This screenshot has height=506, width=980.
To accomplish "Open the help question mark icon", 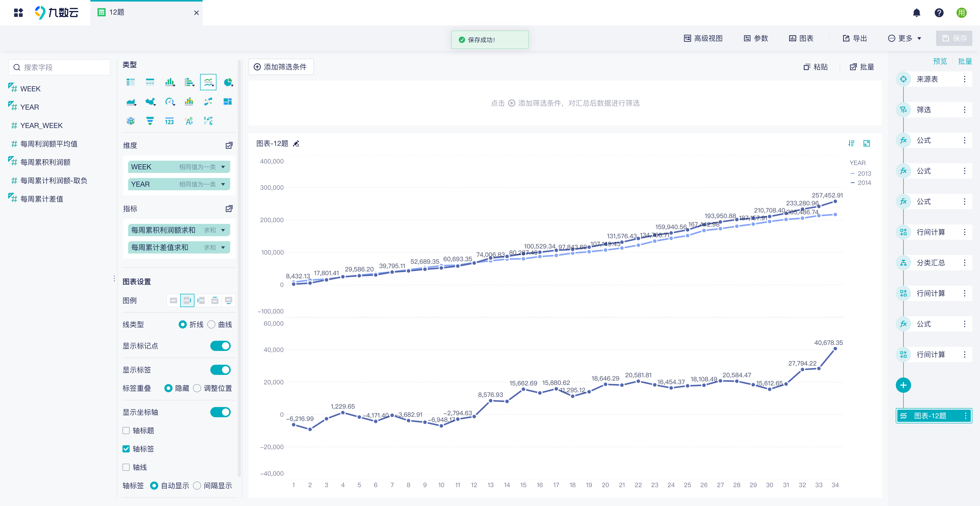I will tap(939, 12).
